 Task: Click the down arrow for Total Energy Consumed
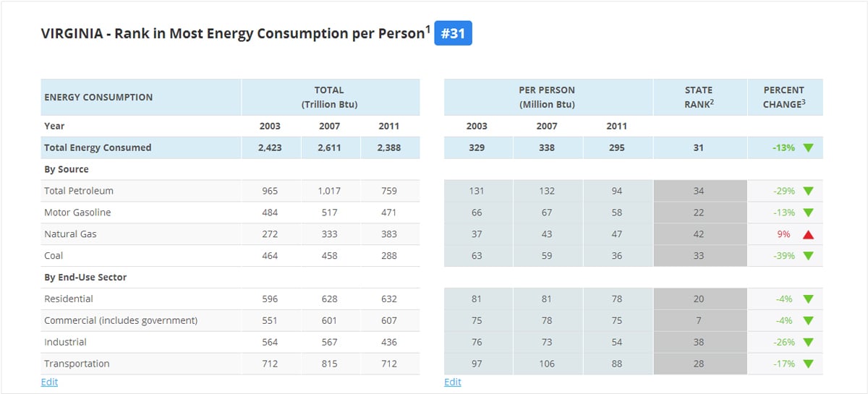point(808,148)
